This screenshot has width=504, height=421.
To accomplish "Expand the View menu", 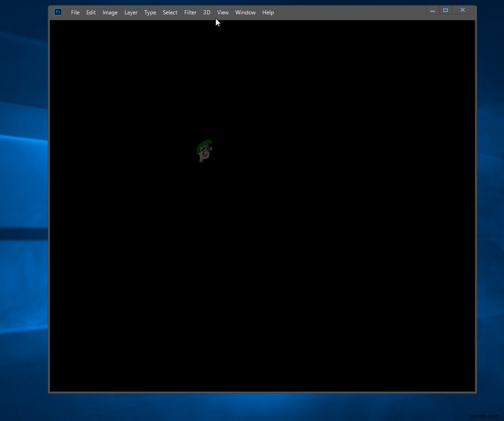I will [223, 13].
